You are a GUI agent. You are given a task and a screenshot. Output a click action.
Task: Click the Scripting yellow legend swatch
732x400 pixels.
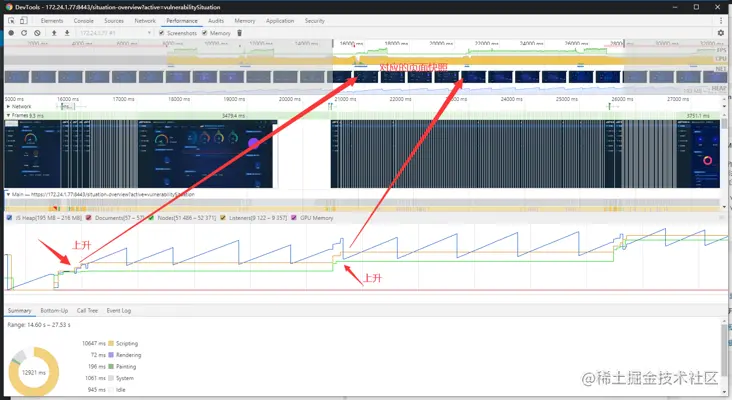coord(111,343)
